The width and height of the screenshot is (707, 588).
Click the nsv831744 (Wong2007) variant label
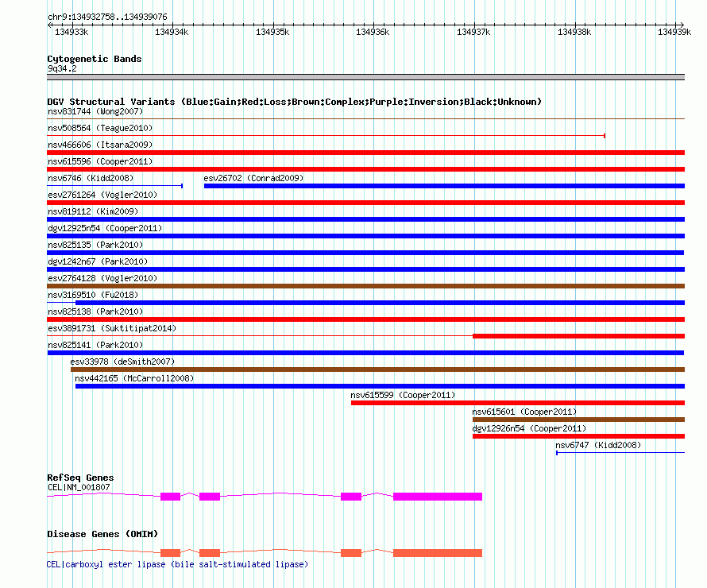click(95, 111)
